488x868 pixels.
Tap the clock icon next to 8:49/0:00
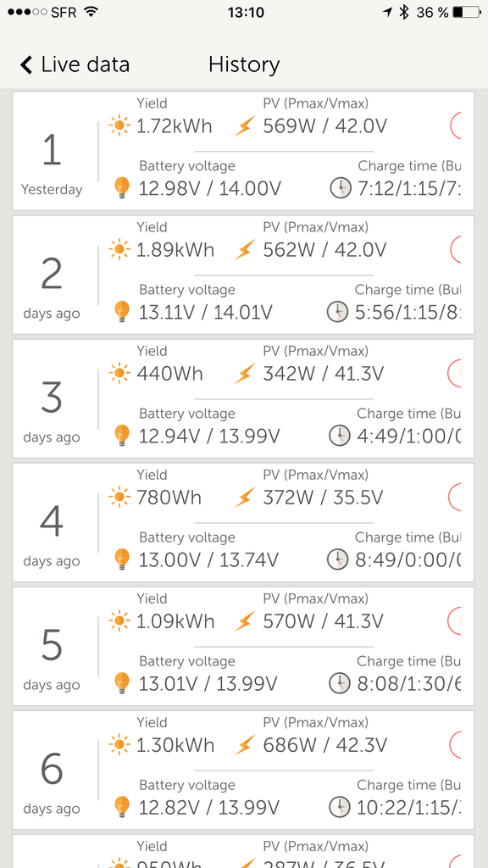[337, 559]
